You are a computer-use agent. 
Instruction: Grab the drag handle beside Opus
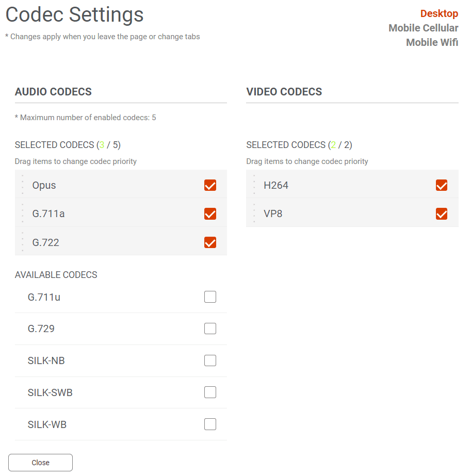(23, 185)
